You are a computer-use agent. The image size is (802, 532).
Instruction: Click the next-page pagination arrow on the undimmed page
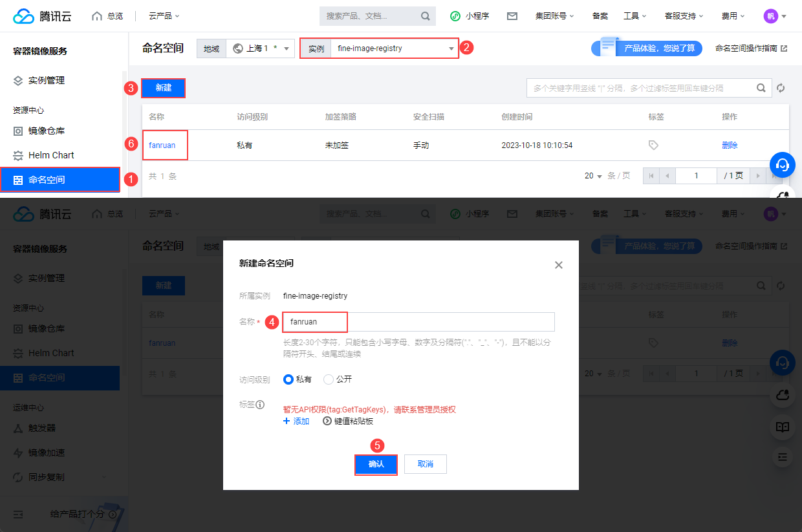[757, 176]
